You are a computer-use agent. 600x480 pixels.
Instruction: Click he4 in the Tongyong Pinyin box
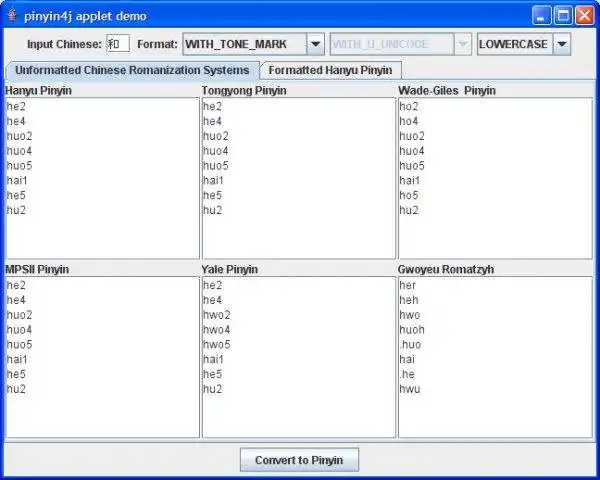tap(212, 121)
